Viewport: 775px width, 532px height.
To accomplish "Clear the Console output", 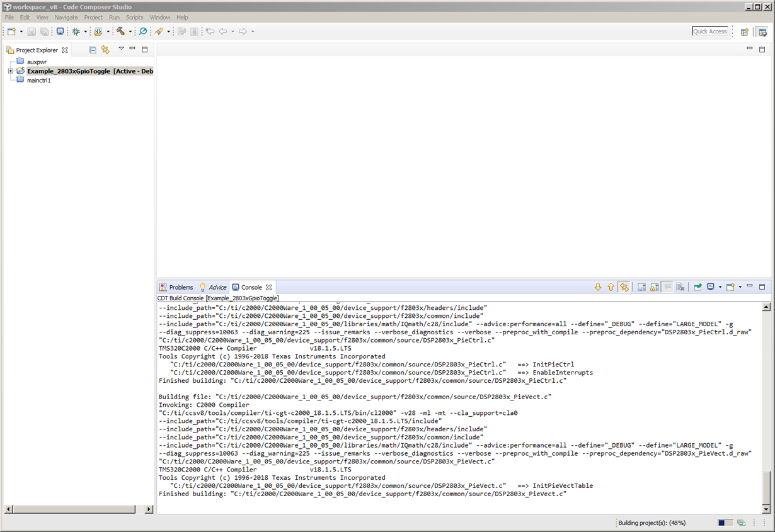I will coord(681,286).
